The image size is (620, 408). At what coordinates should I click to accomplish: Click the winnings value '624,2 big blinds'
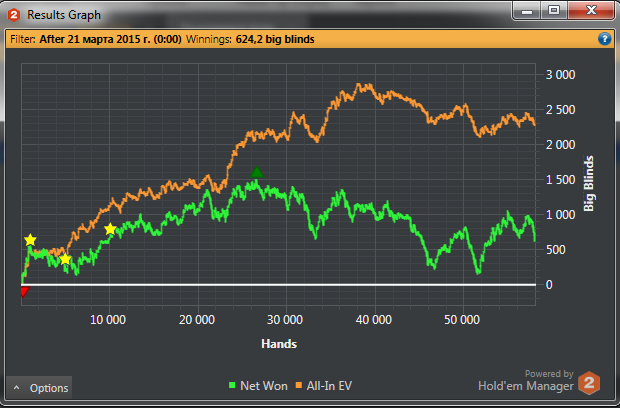point(275,39)
